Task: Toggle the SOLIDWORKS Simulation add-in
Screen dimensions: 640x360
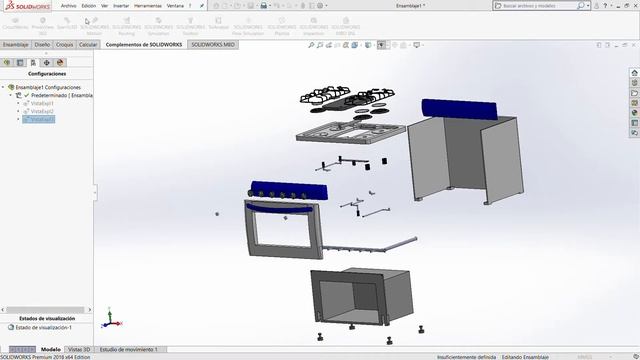Action: coord(158,27)
